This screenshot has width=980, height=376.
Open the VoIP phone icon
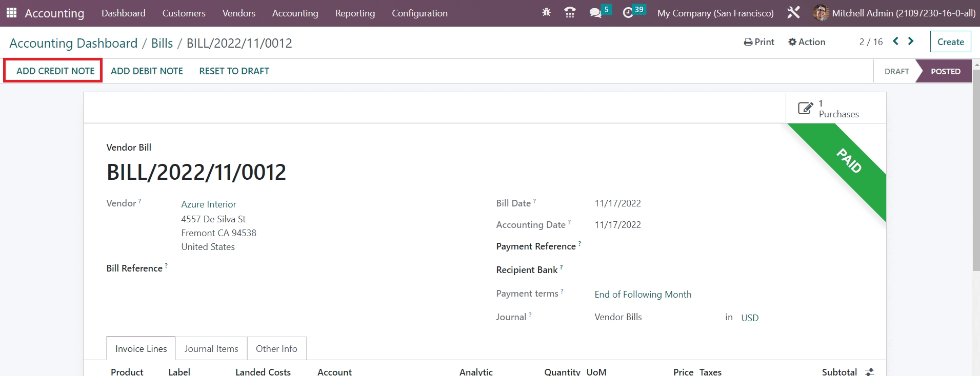(569, 12)
